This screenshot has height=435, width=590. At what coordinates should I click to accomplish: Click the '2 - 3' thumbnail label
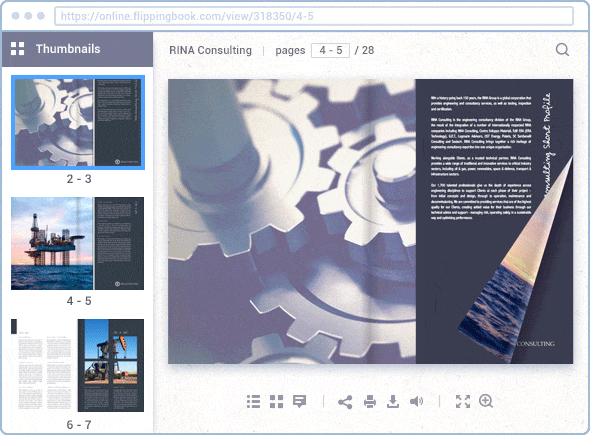[79, 179]
